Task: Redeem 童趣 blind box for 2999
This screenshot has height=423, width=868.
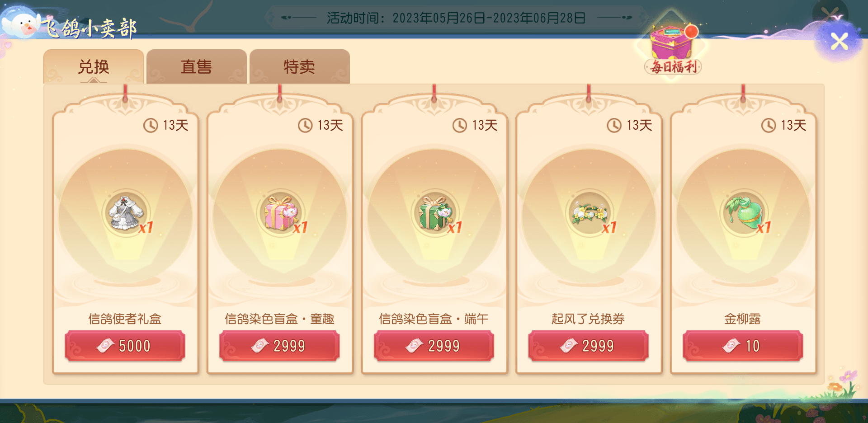Action: (280, 346)
